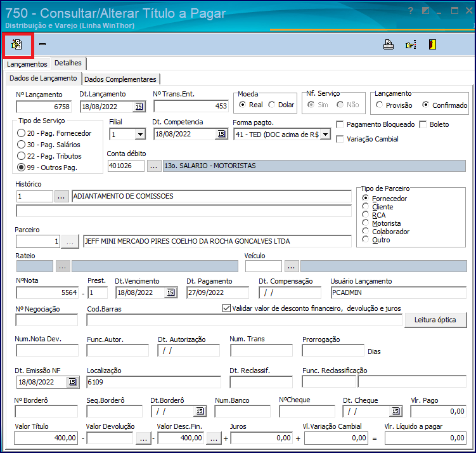Click the Juros field
Viewport: 476px width, 453px height.
(262, 438)
